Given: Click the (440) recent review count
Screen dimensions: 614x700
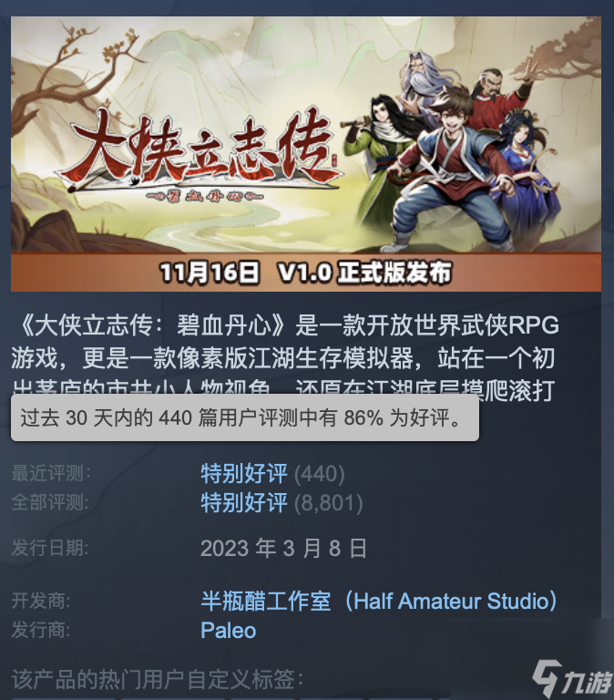Looking at the screenshot, I should coord(320,474).
